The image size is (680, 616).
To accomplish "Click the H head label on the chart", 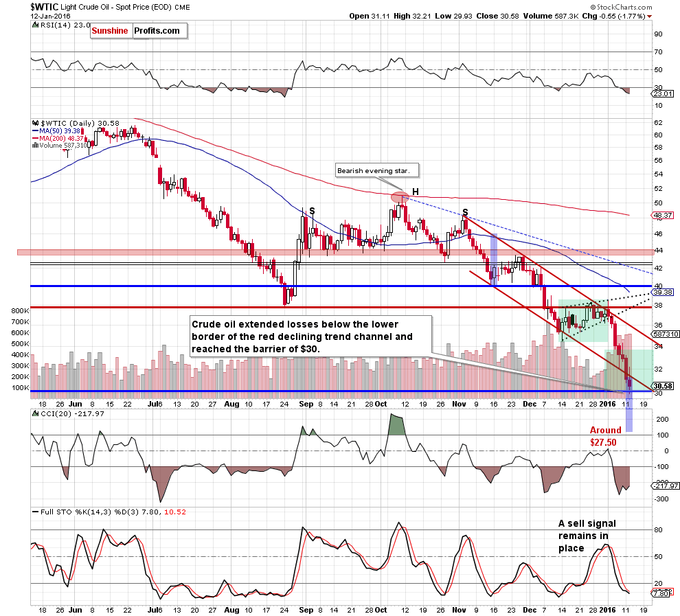I will [x=416, y=192].
